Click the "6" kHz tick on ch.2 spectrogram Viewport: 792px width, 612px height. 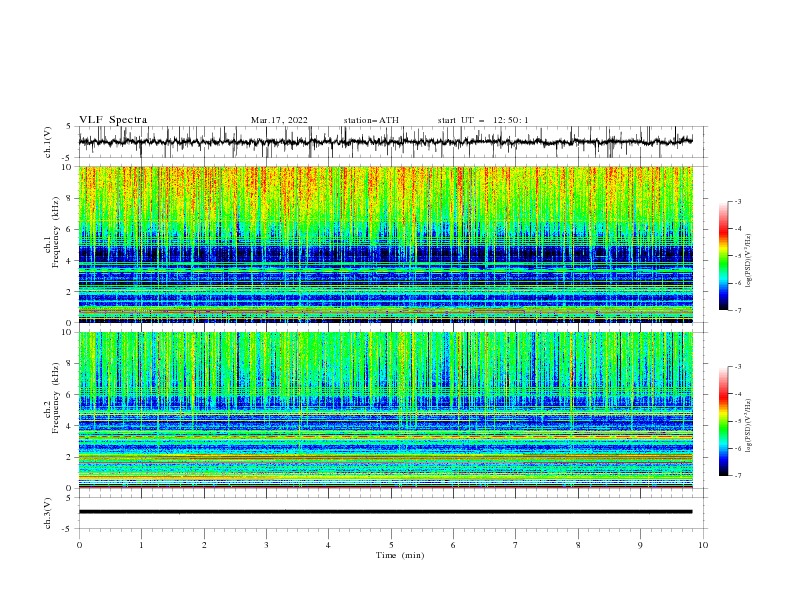(x=71, y=395)
